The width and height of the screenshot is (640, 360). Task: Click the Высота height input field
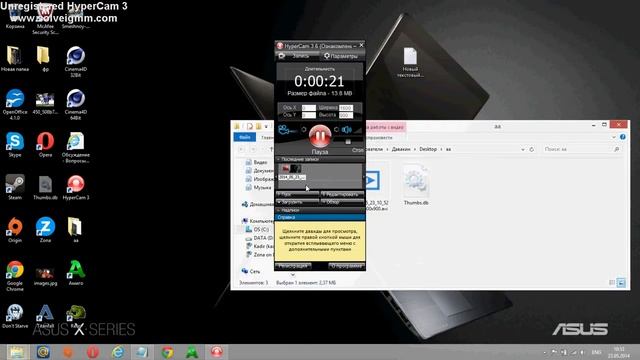click(346, 115)
